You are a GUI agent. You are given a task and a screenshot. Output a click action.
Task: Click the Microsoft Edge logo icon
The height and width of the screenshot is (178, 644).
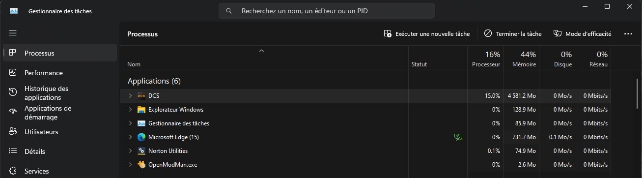pos(141,137)
